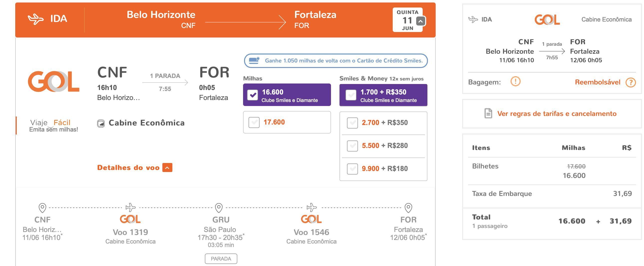This screenshot has width=644, height=266.
Task: Select the 1.700 + R$350 Clube option
Action: (351, 95)
